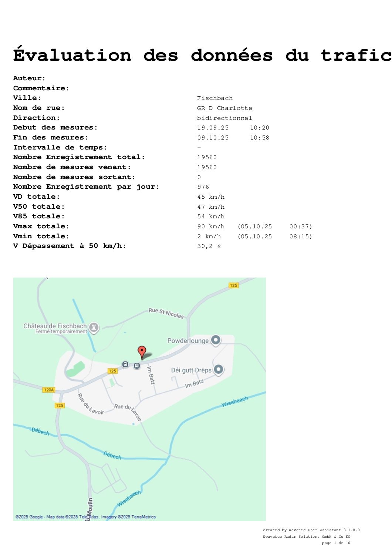Click the title "Évaluation des données du trafic"
392x554 pixels.
[x=202, y=55]
